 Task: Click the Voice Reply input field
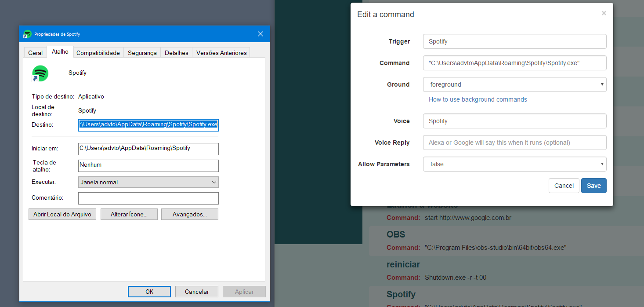515,143
